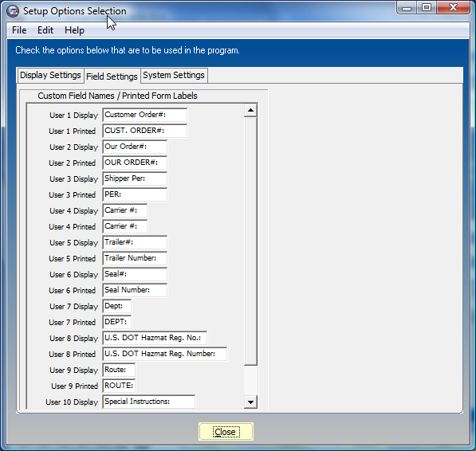Click the User 5 Printed Trailer Number field
The image size is (476, 451).
click(135, 258)
